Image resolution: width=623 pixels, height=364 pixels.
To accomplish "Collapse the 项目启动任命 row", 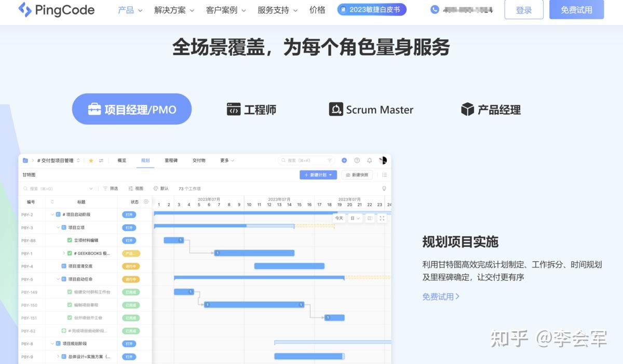I will point(58,279).
